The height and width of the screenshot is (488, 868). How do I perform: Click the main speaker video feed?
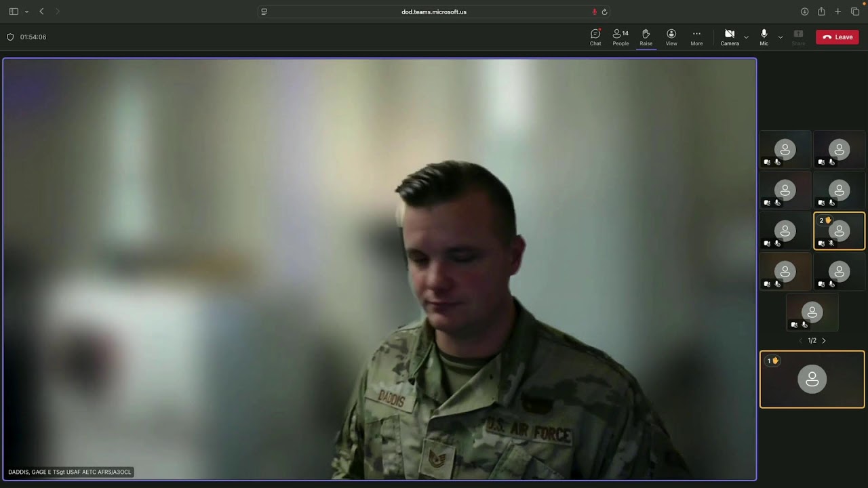point(380,269)
